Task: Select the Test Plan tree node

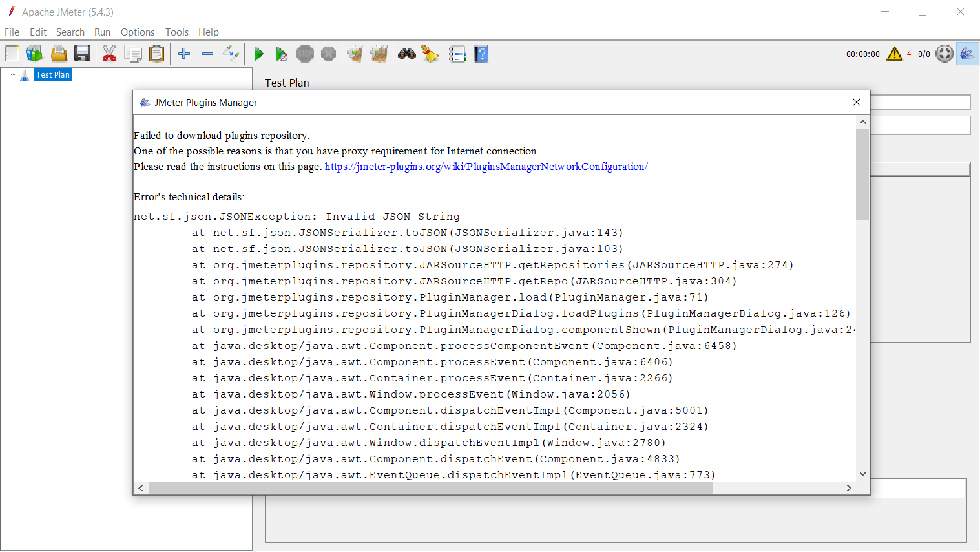Action: click(x=53, y=75)
